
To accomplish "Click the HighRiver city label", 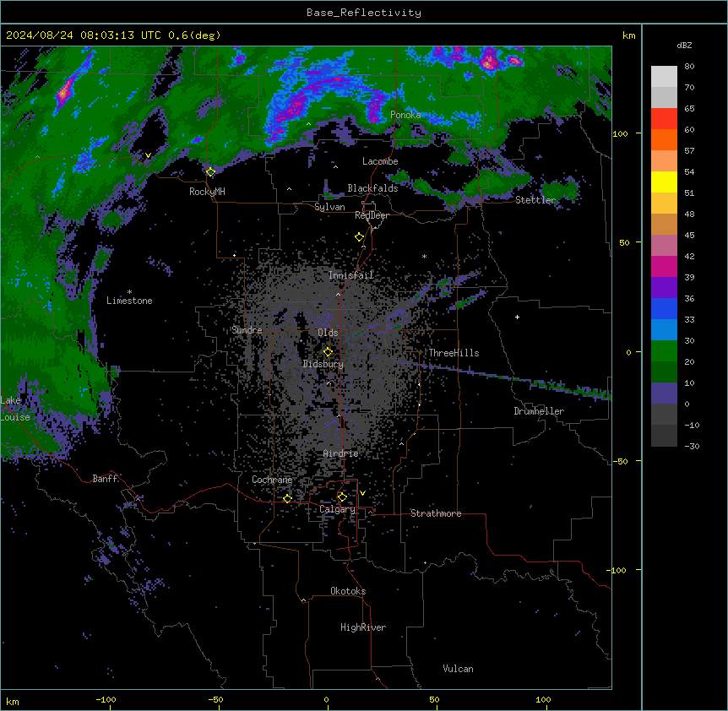I will click(x=363, y=627).
